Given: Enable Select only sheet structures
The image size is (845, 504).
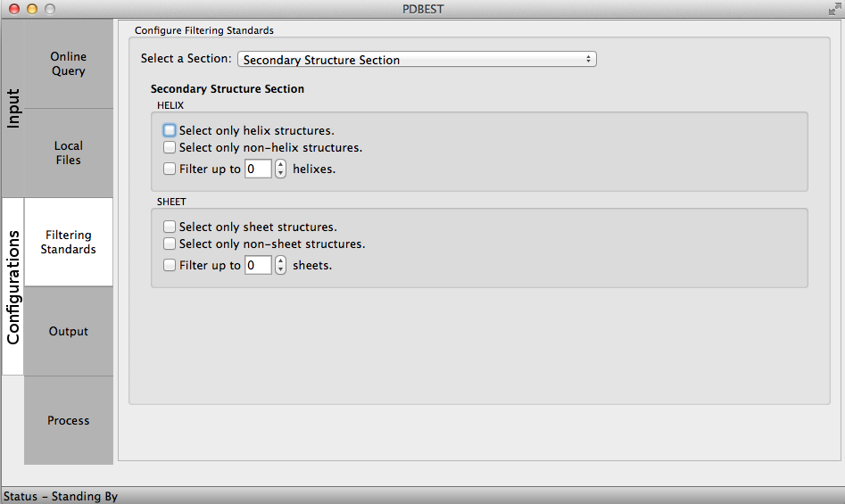Looking at the screenshot, I should [x=170, y=227].
